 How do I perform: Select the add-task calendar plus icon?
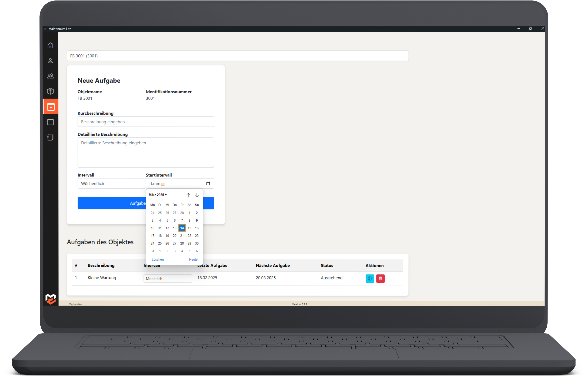[x=51, y=107]
